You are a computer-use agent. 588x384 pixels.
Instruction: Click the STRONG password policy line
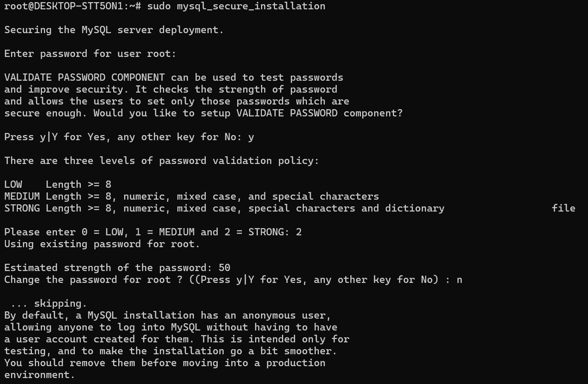coord(224,208)
